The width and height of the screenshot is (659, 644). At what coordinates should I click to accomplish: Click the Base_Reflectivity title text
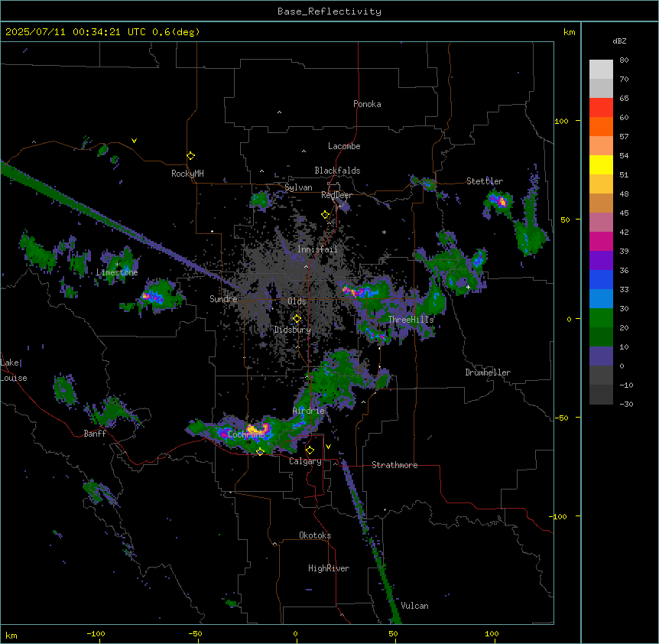pos(329,11)
